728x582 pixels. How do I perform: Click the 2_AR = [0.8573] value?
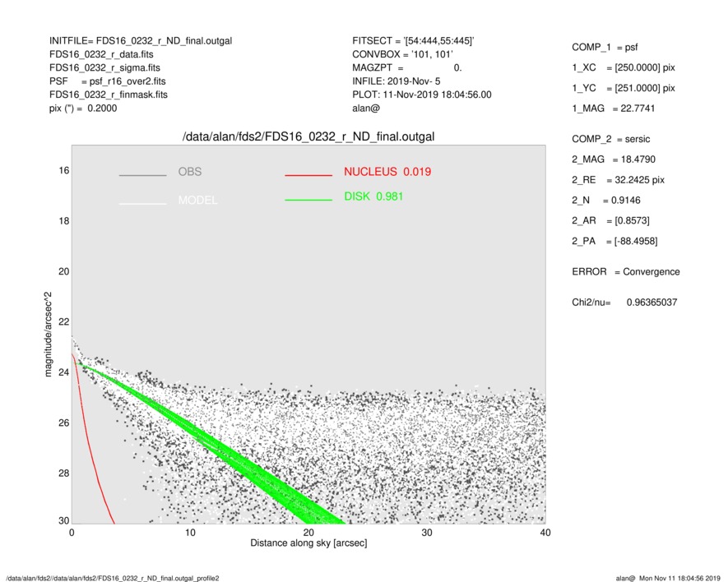[610, 221]
